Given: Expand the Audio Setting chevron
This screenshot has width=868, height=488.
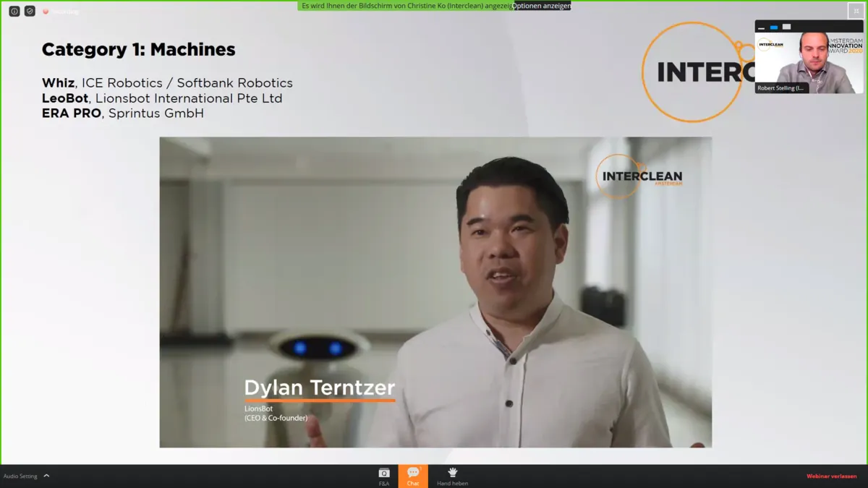Looking at the screenshot, I should 47,476.
